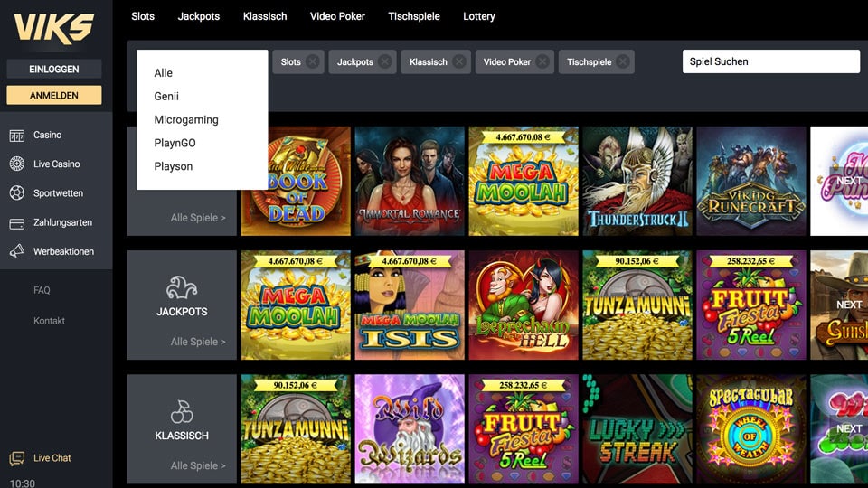This screenshot has width=868, height=488.
Task: Remove the Tischspiele filter chip
Action: pos(623,62)
